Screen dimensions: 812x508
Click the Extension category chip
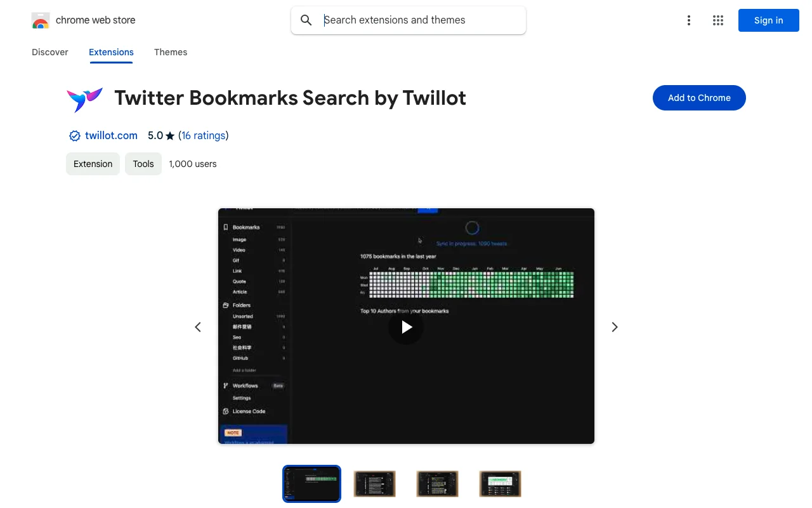93,164
